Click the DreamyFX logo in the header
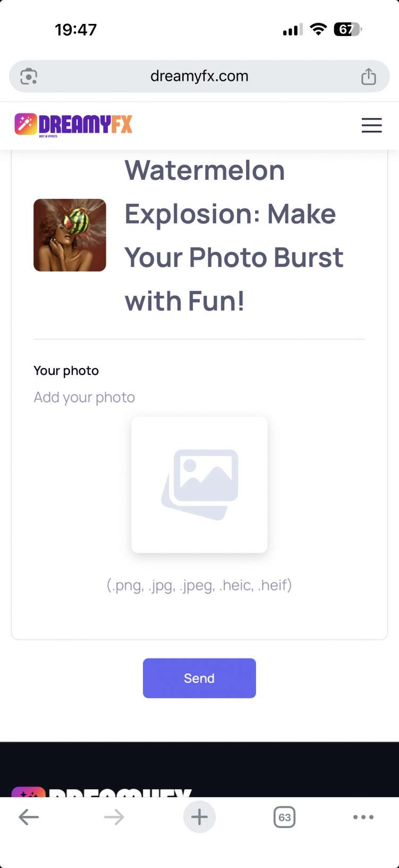 coord(73,125)
